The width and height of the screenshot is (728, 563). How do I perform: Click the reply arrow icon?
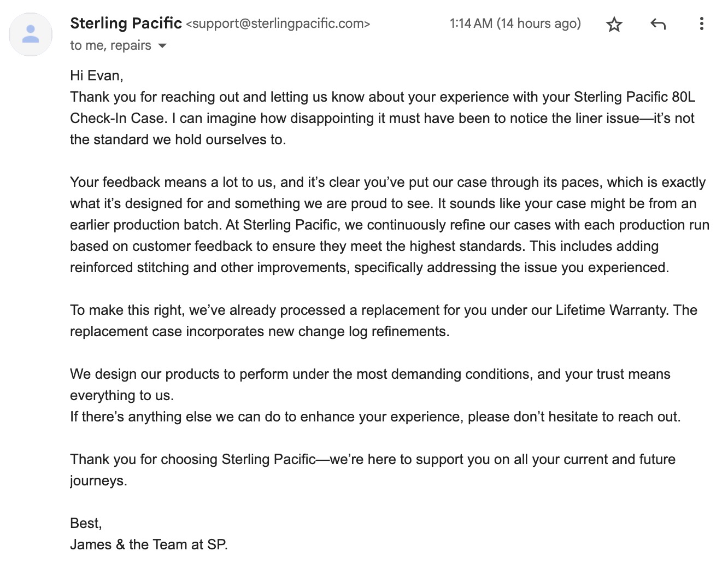click(x=658, y=24)
